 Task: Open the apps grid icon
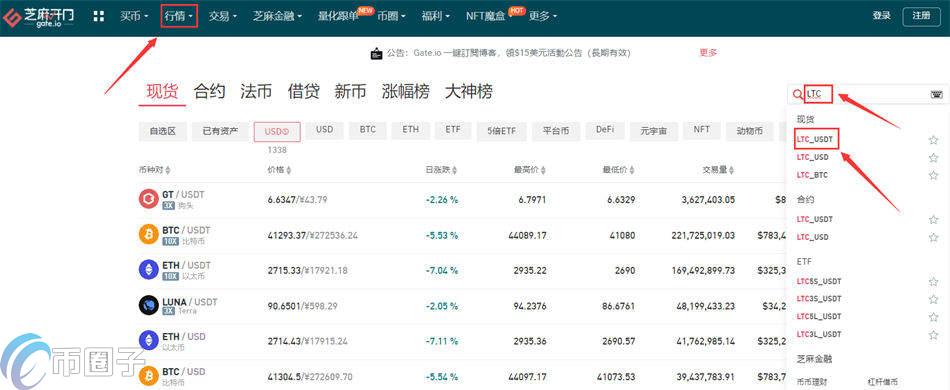pyautogui.click(x=99, y=16)
